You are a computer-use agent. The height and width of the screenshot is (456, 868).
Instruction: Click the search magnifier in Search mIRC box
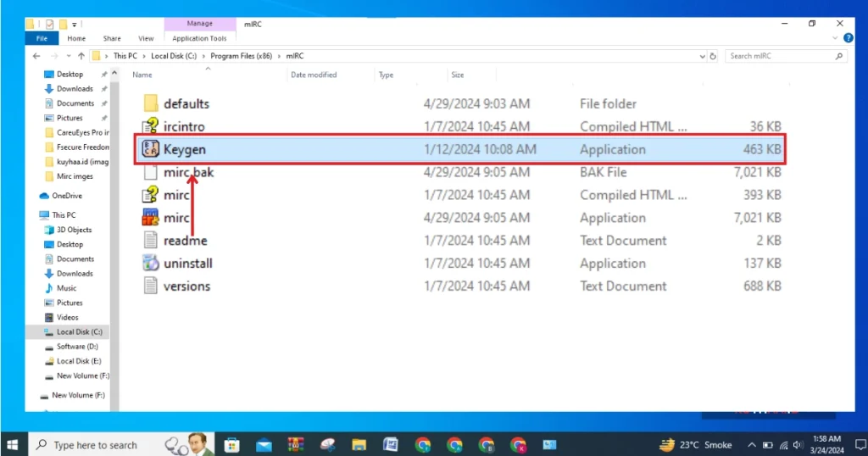tap(839, 56)
